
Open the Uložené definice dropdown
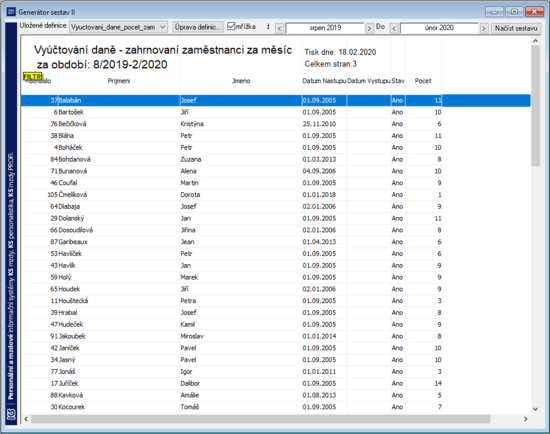pos(118,27)
